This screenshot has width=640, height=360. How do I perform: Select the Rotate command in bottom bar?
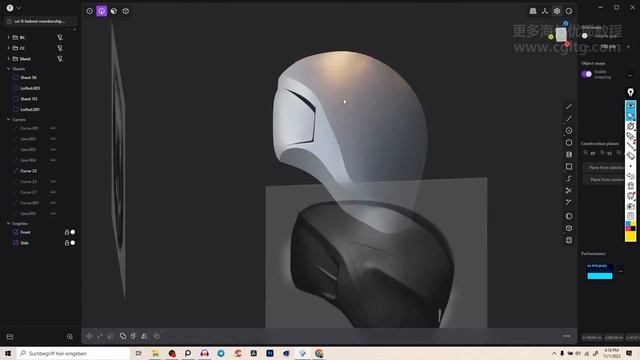click(100, 336)
